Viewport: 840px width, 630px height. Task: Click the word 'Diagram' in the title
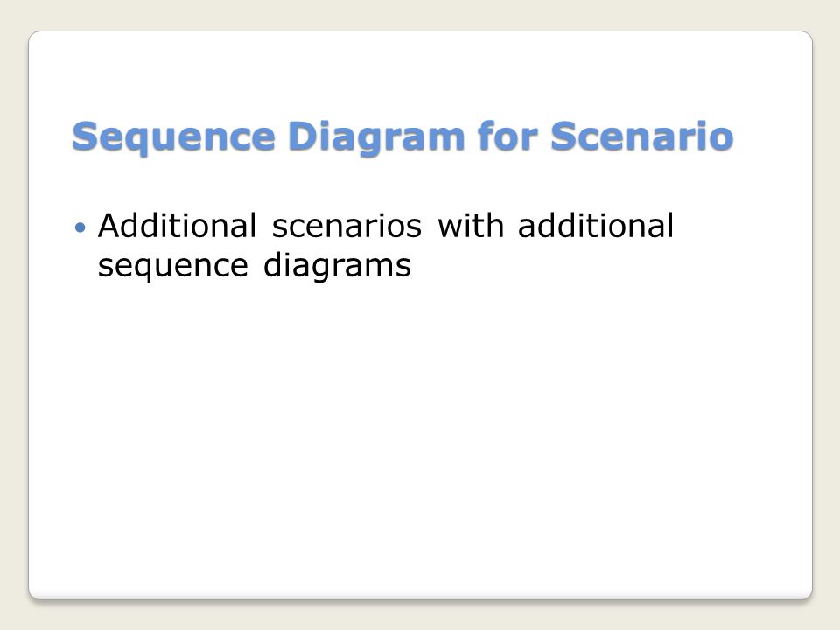pyautogui.click(x=376, y=136)
